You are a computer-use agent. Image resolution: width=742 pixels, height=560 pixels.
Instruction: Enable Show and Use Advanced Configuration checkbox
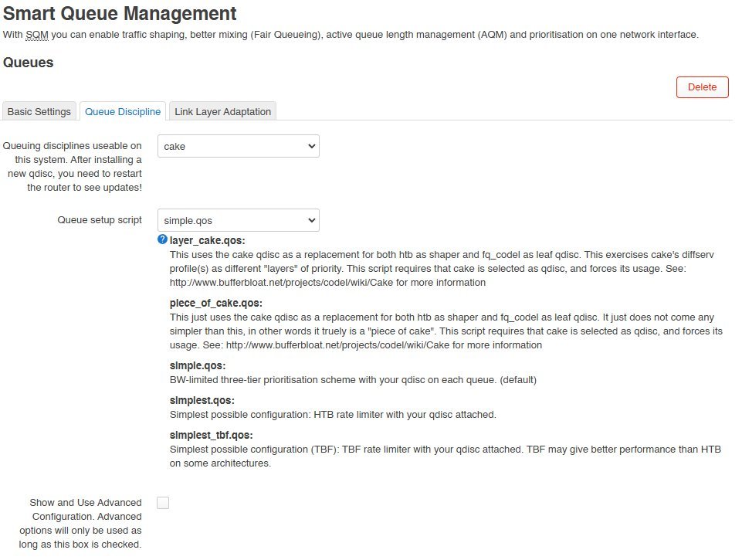(x=163, y=503)
